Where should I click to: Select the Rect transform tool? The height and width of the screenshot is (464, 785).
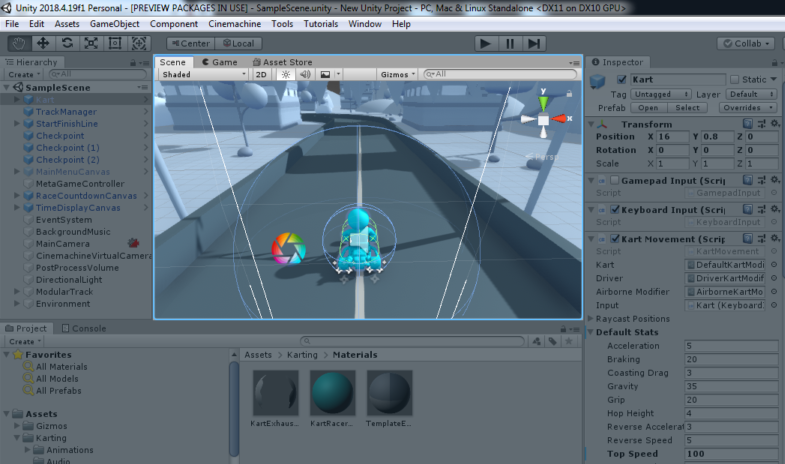115,44
